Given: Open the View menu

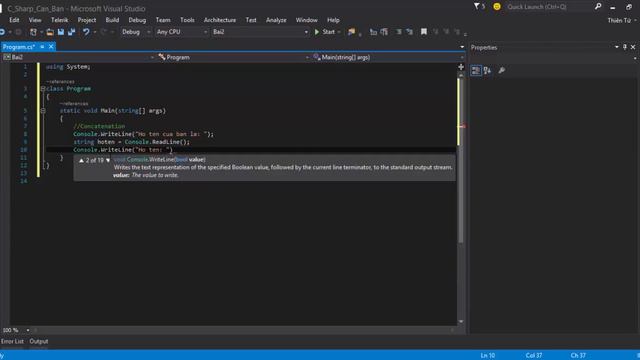Looking at the screenshot, I should pos(35,20).
